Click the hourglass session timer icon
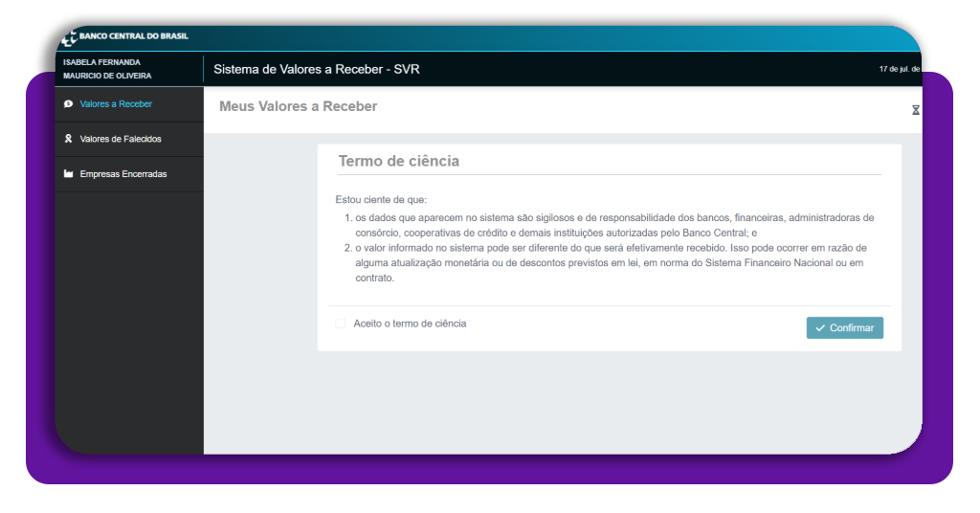The width and height of the screenshot is (980, 513). [x=915, y=110]
